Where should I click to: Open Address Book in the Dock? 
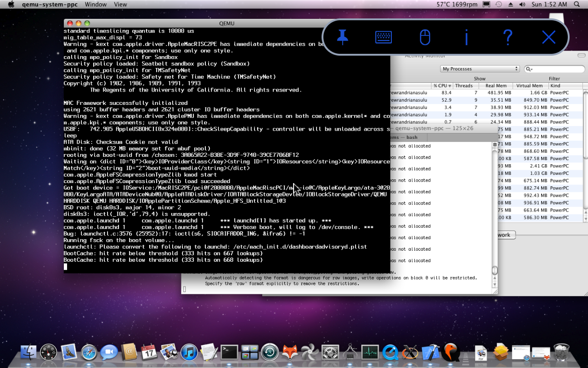click(129, 352)
